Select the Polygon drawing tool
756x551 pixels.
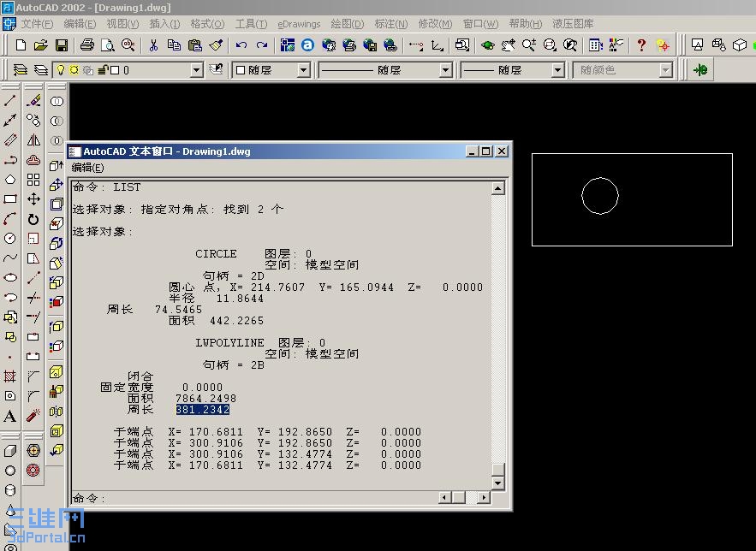tap(10, 180)
